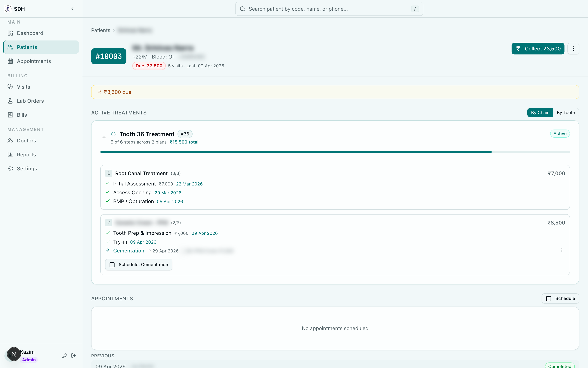588x368 pixels.
Task: Click the 22 Mar 2026 date
Action: [x=189, y=184]
